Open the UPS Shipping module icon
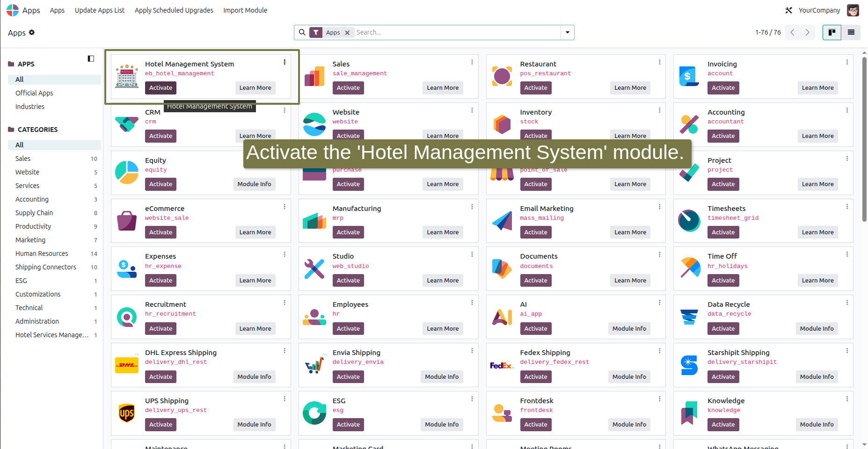 click(127, 413)
